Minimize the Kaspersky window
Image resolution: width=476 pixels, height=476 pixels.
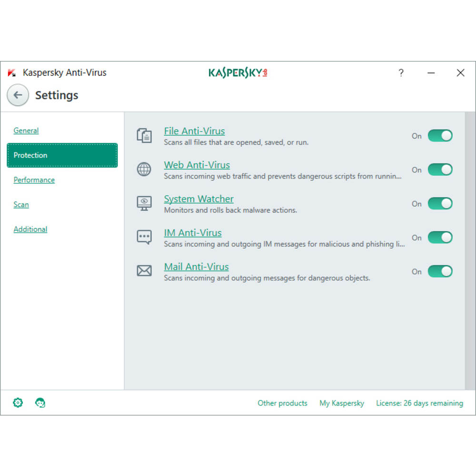[x=431, y=73]
